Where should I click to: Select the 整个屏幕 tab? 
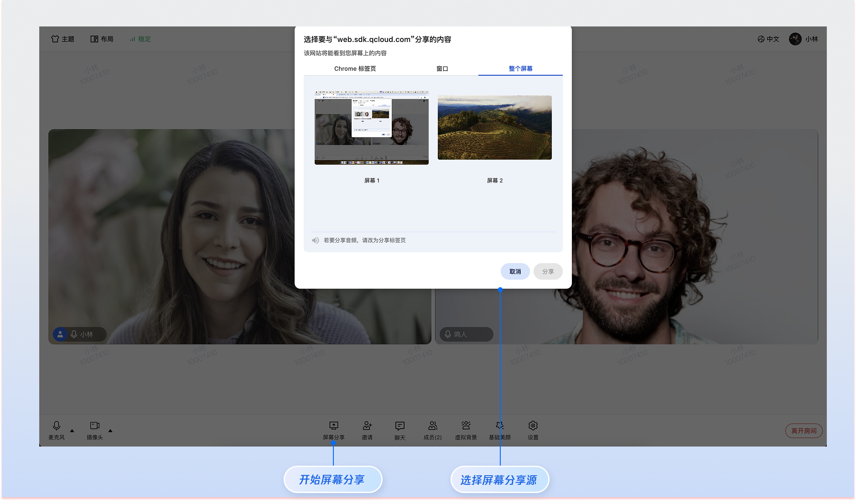(520, 69)
